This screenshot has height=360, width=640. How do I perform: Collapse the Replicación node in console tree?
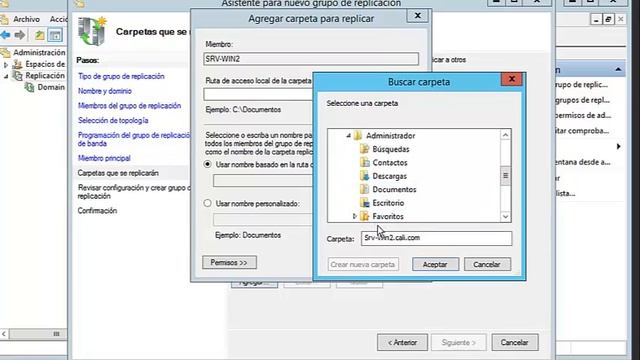click(6, 76)
